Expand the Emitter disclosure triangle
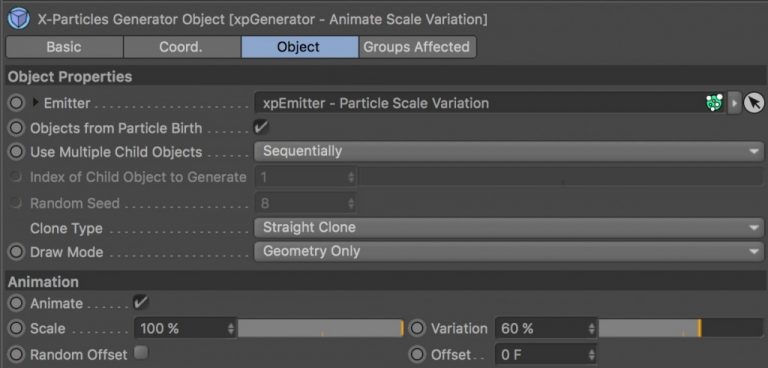This screenshot has height=368, width=768. coord(35,103)
